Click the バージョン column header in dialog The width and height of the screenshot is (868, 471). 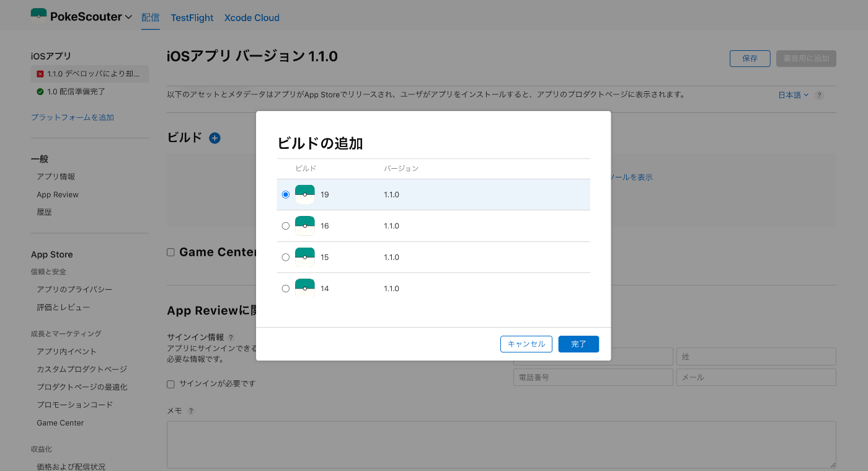pyautogui.click(x=401, y=169)
